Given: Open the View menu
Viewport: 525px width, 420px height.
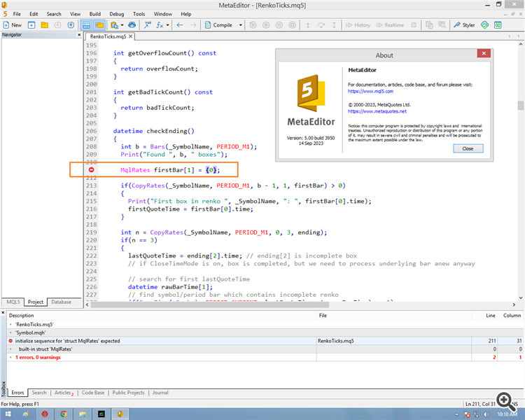Looking at the screenshot, I should [75, 14].
